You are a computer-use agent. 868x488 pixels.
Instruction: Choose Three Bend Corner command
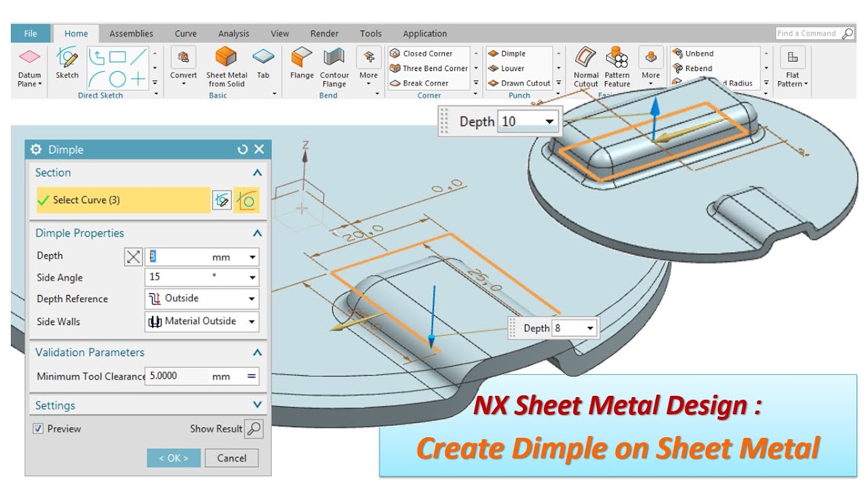tap(429, 68)
